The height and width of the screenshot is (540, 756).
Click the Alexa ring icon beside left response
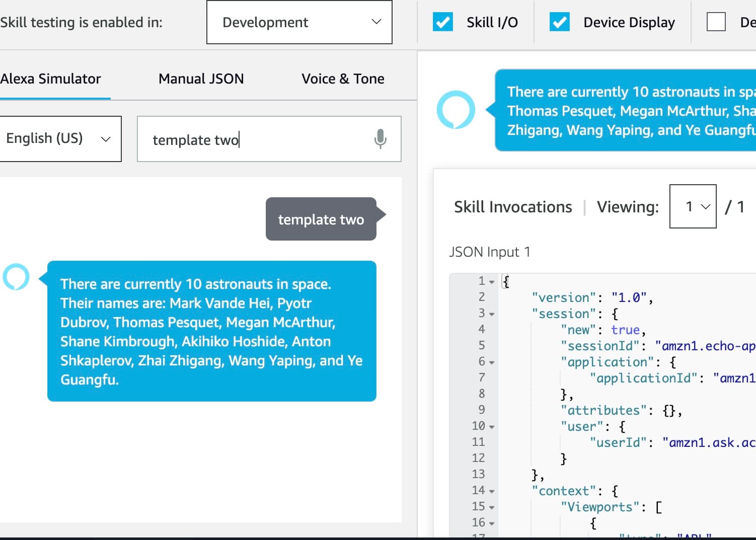[x=16, y=277]
